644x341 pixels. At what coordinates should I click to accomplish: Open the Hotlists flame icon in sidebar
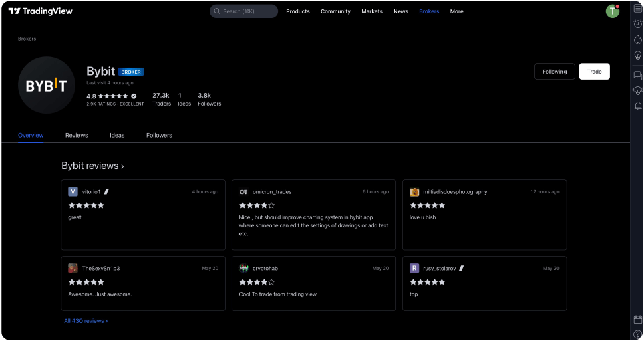point(637,39)
